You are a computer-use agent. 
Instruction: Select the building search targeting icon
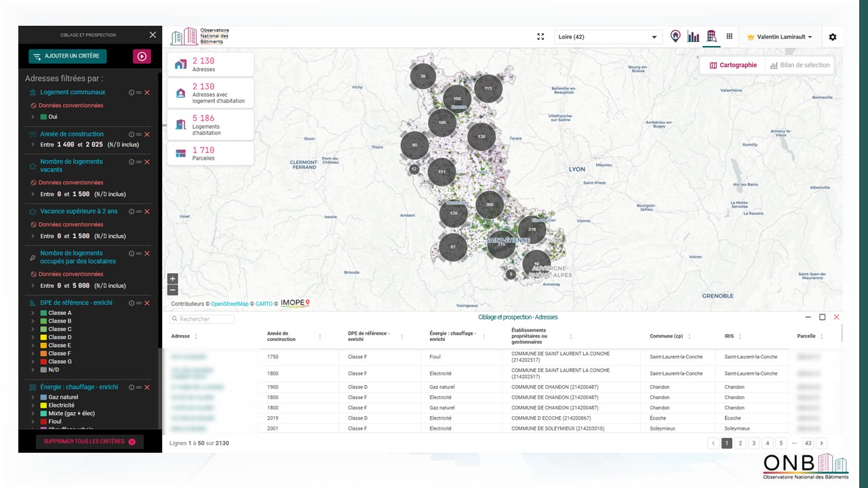pyautogui.click(x=711, y=37)
